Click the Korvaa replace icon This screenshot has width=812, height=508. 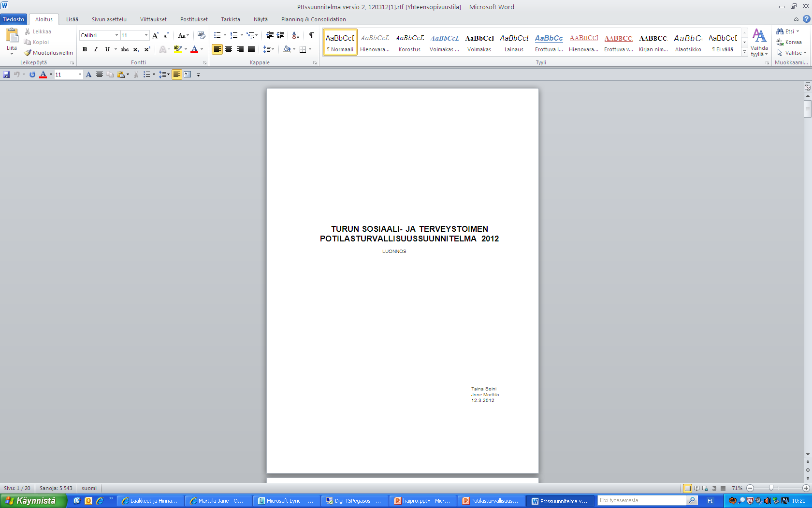789,42
